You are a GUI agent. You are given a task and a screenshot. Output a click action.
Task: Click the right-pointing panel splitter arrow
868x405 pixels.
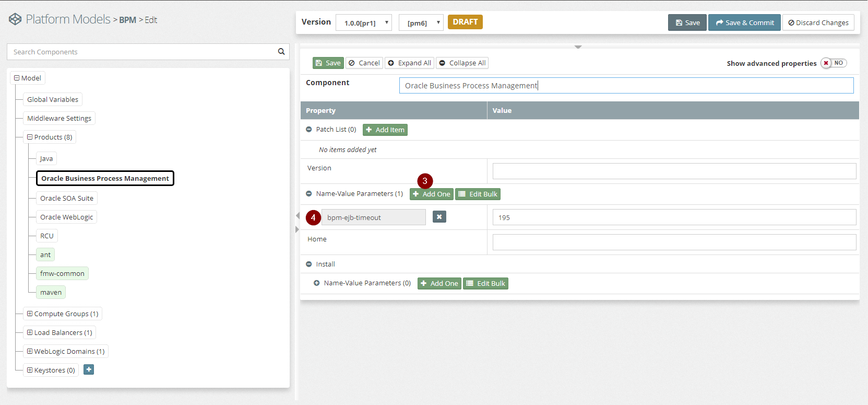[297, 229]
